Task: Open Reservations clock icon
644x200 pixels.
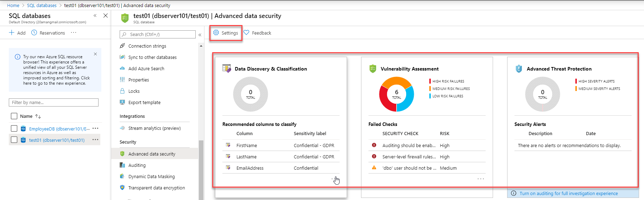Action: 34,32
